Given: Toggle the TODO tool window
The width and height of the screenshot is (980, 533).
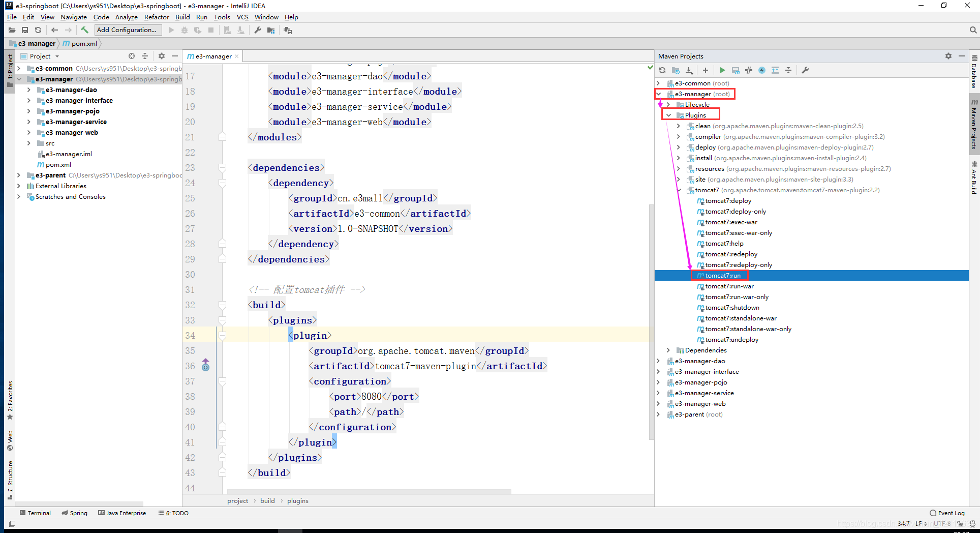Looking at the screenshot, I should point(173,513).
